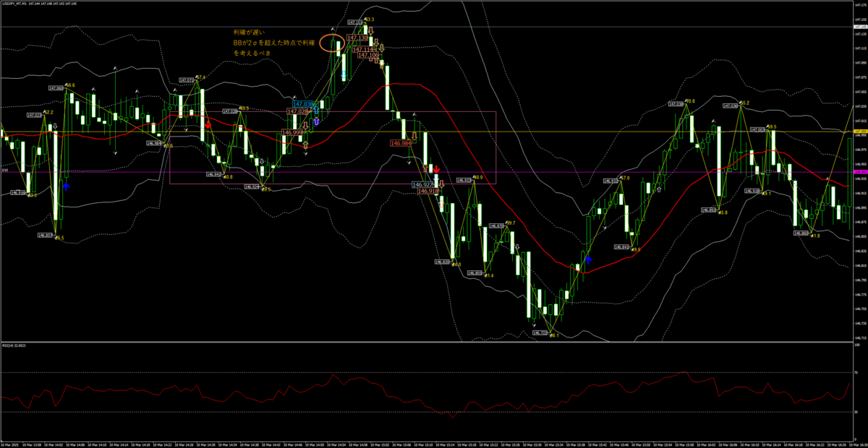Click the blue up arrow beside the 147.028 entry label
The width and height of the screenshot is (868, 448).
coord(317,121)
